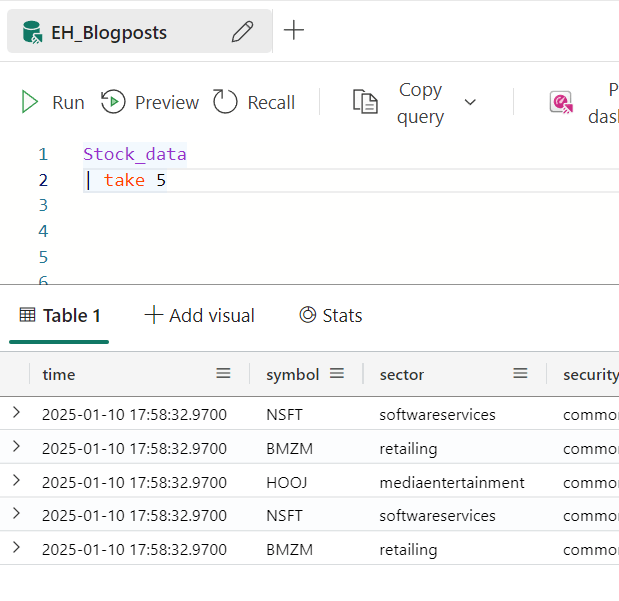The width and height of the screenshot is (619, 601).
Task: Click the pin to dashboard icon
Action: (x=561, y=102)
